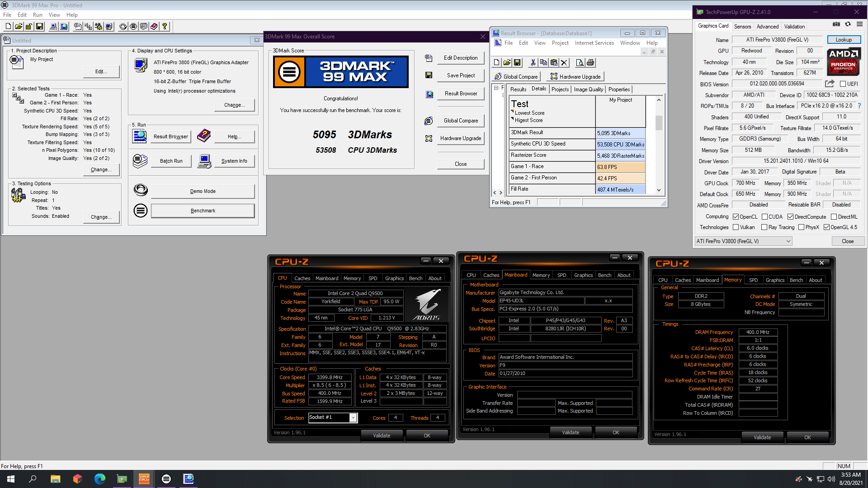Viewport: 868px width, 488px height.
Task: Click the Delete X icon in Result Browser toolbar
Action: [564, 63]
